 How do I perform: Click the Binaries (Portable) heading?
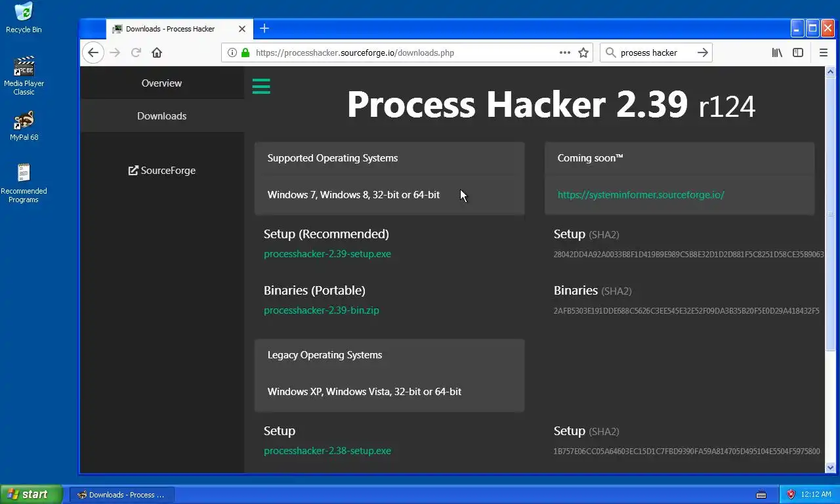pyautogui.click(x=314, y=290)
